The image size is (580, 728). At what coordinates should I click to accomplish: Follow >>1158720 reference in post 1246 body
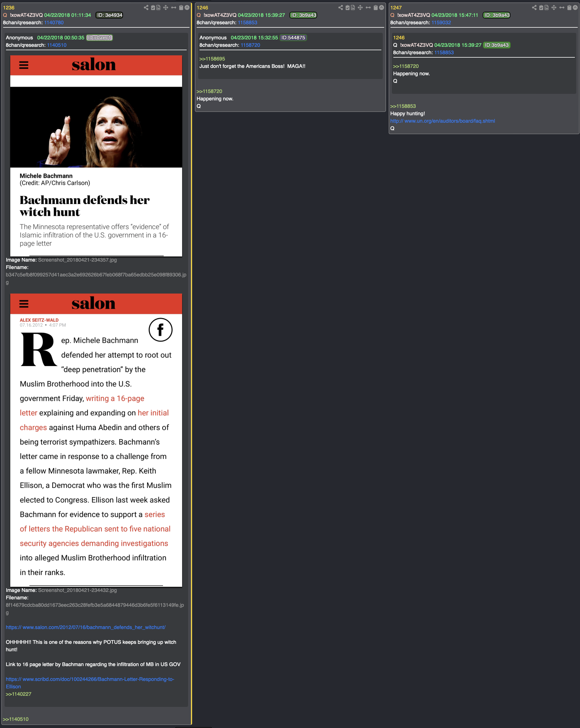pos(210,91)
